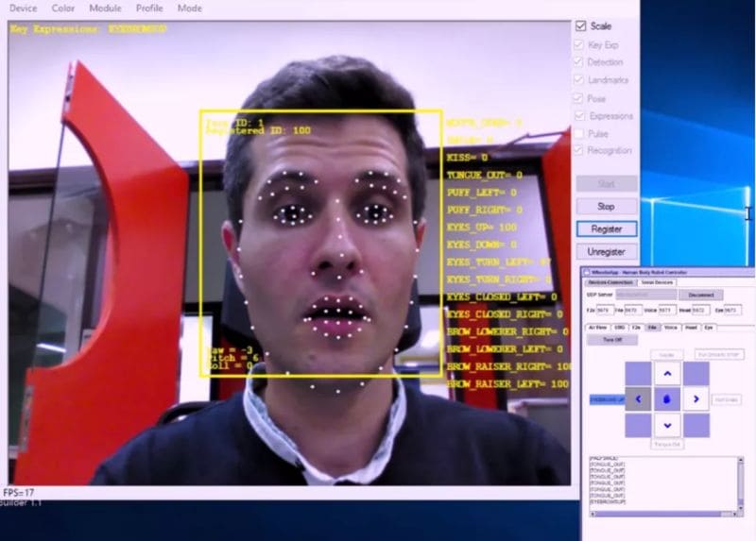Click the center button of direction pad

pos(667,399)
